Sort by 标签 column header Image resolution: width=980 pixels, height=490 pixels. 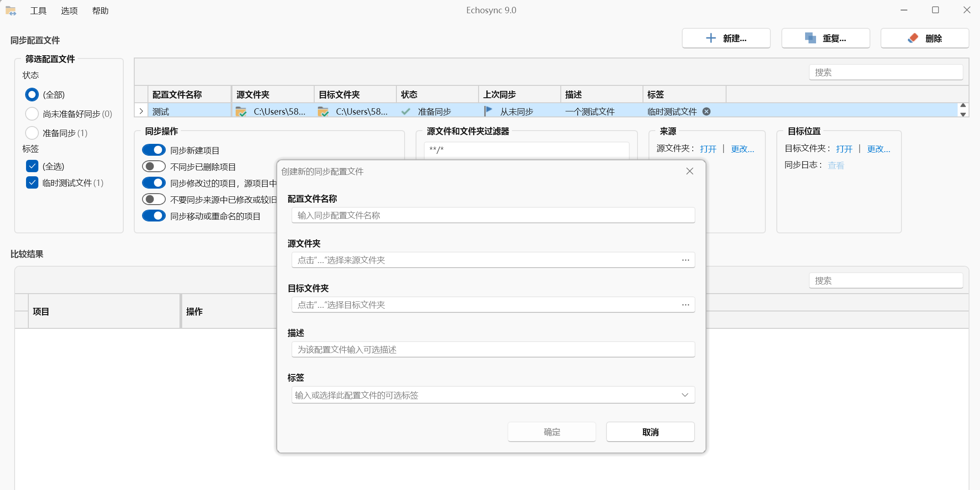click(x=685, y=95)
